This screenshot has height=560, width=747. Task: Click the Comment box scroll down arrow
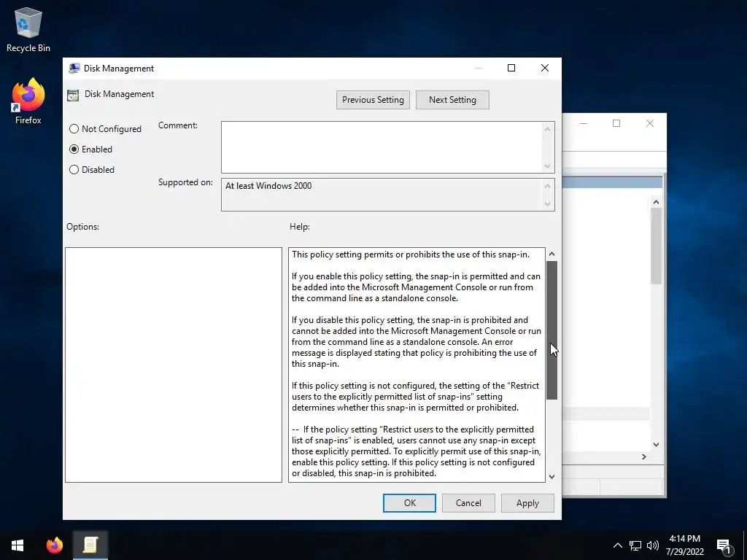547,166
